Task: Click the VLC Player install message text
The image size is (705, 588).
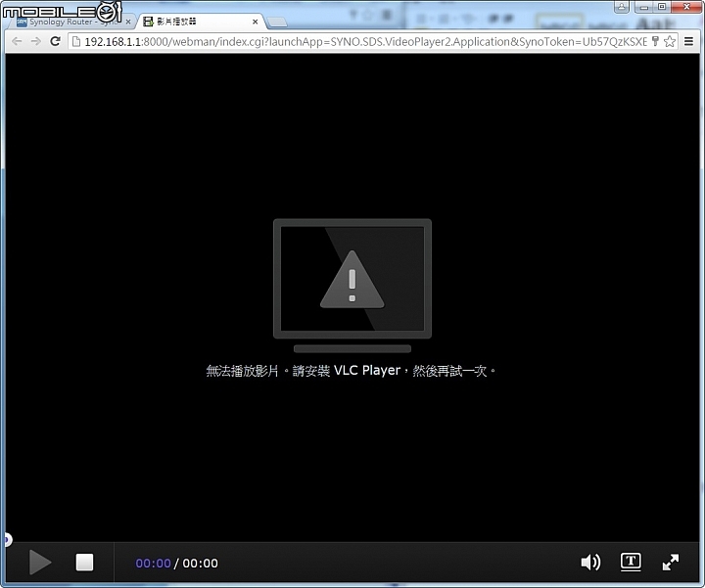Action: 351,371
